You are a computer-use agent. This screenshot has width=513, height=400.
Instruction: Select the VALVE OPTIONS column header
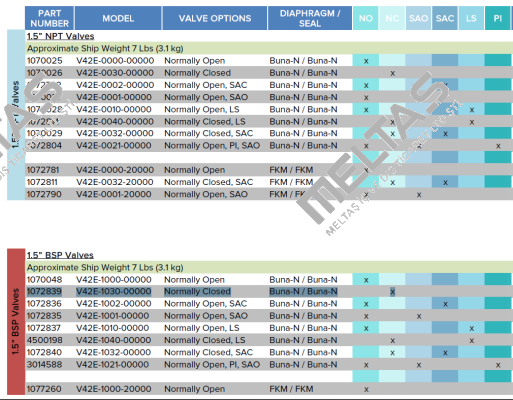(215, 18)
